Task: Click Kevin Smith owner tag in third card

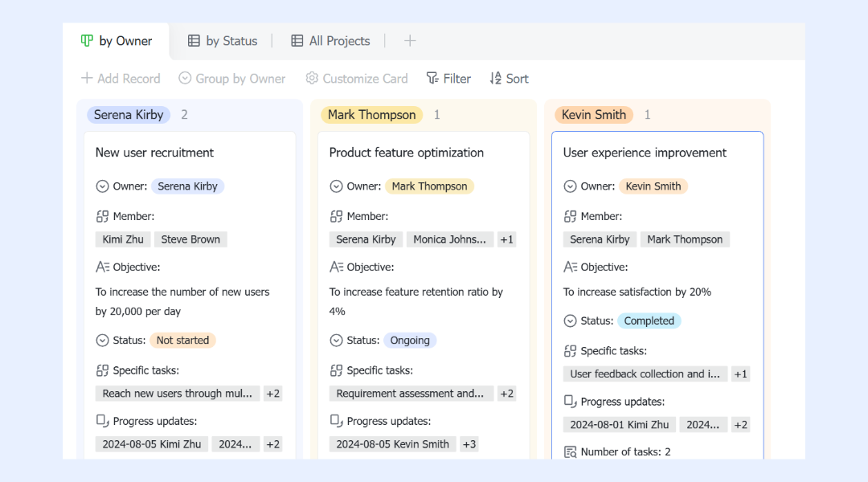Action: pos(653,186)
